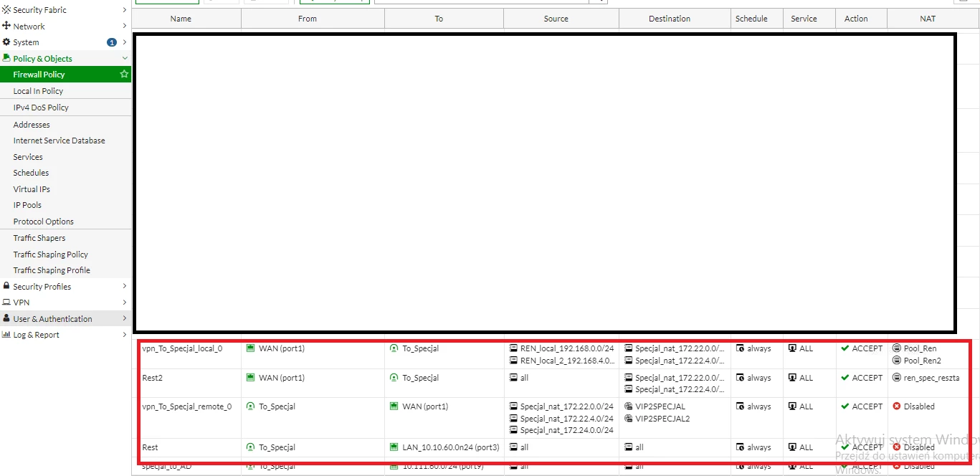The image size is (980, 476).
Task: Click the 'all' source in the Rest2 row
Action: pos(525,378)
